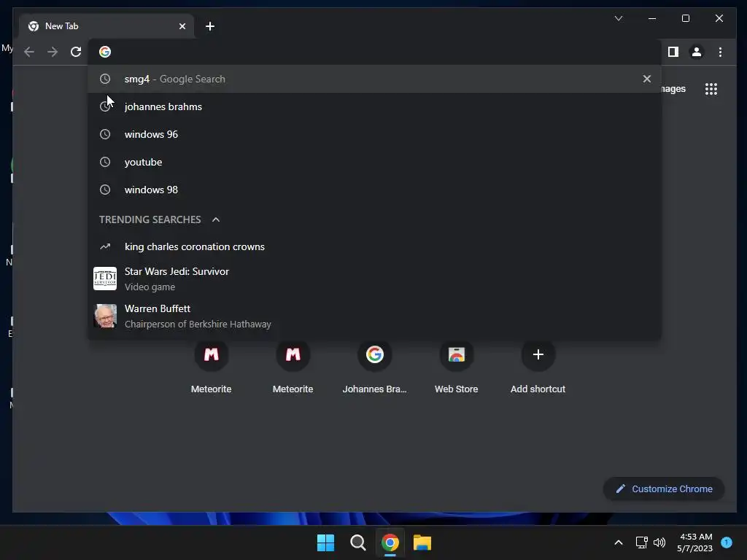747x560 pixels.
Task: Click the Forward navigation arrow
Action: tap(53, 52)
